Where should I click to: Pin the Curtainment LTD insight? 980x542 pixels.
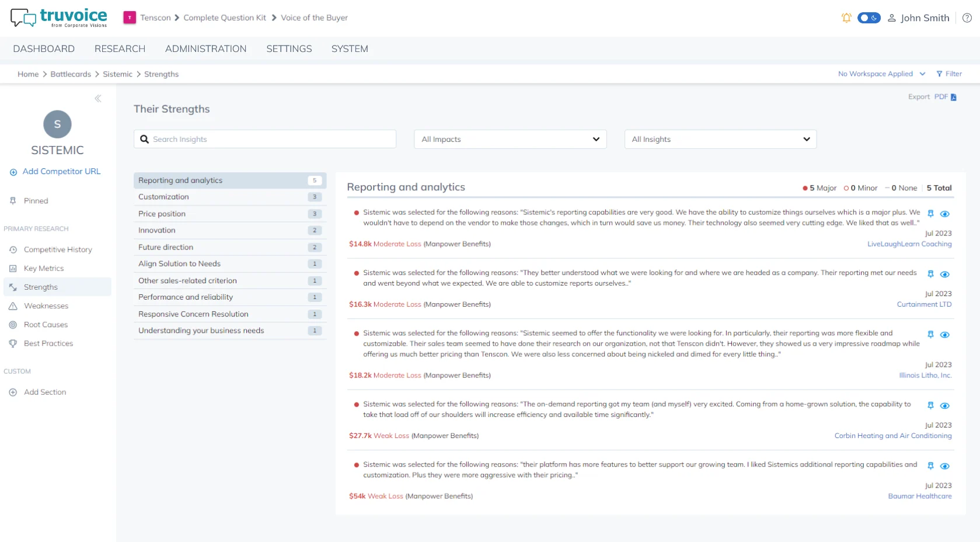930,274
